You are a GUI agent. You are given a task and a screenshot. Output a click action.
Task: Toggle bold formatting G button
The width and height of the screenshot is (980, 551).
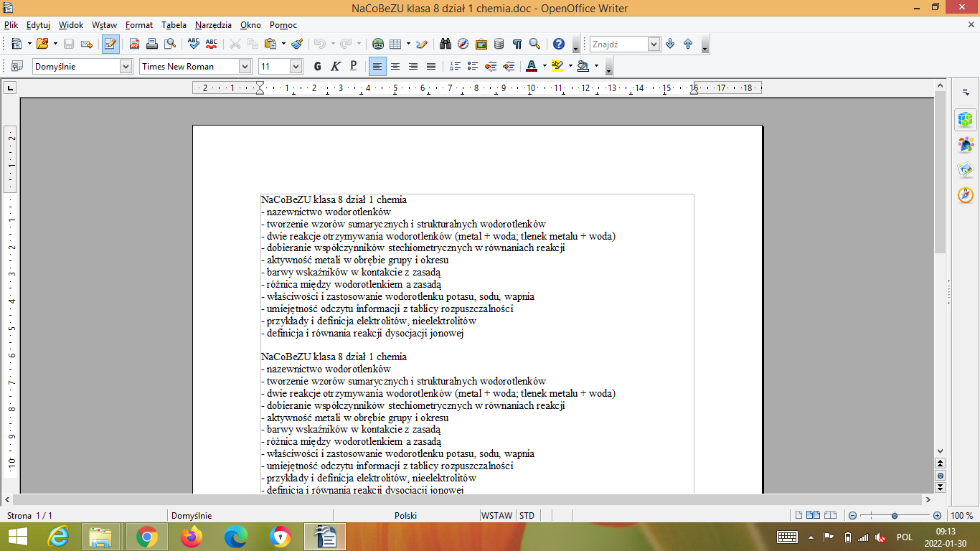(x=318, y=66)
